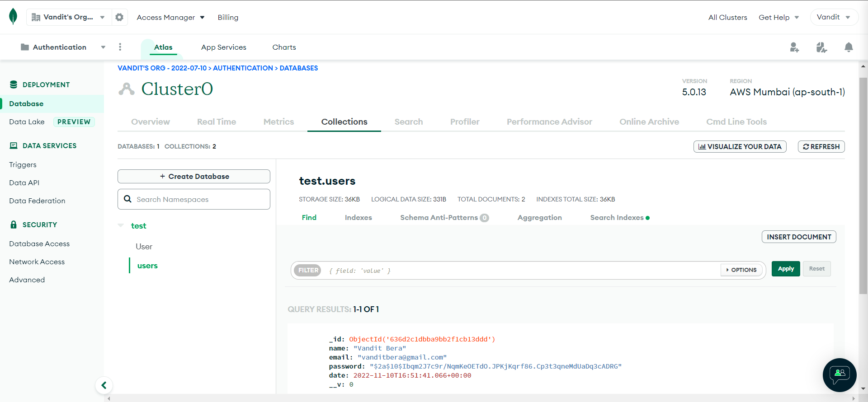868x402 pixels.
Task: Click the invite user icon
Action: 794,47
